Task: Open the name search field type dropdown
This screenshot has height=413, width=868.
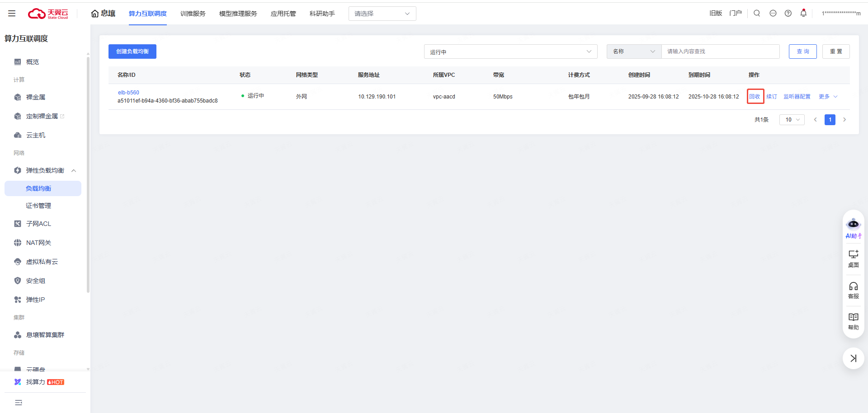Action: 634,52
